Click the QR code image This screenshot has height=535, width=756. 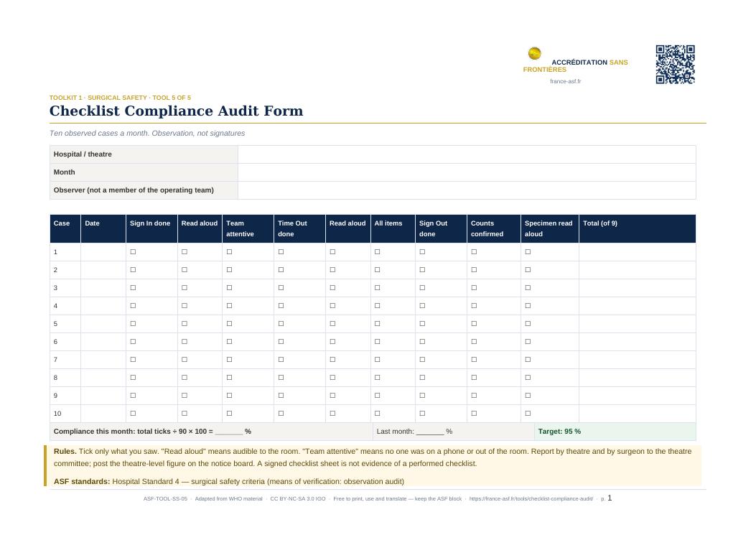[675, 65]
